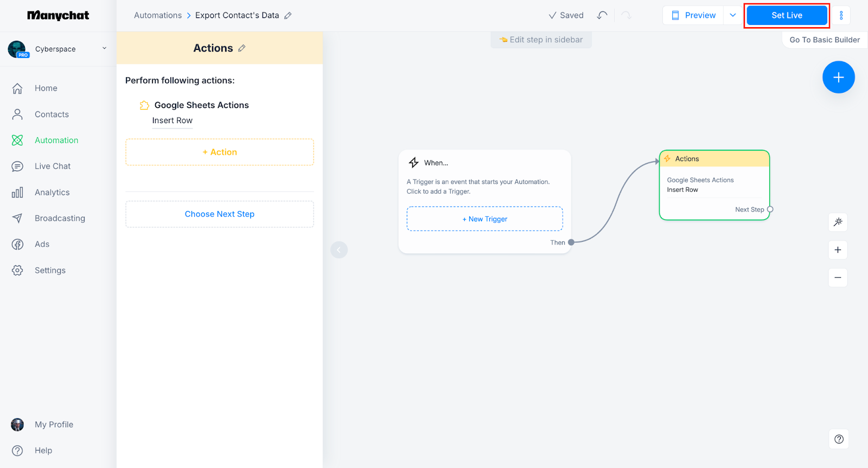The height and width of the screenshot is (468, 868).
Task: Click the magic wand auto-arrange icon
Action: pos(838,222)
